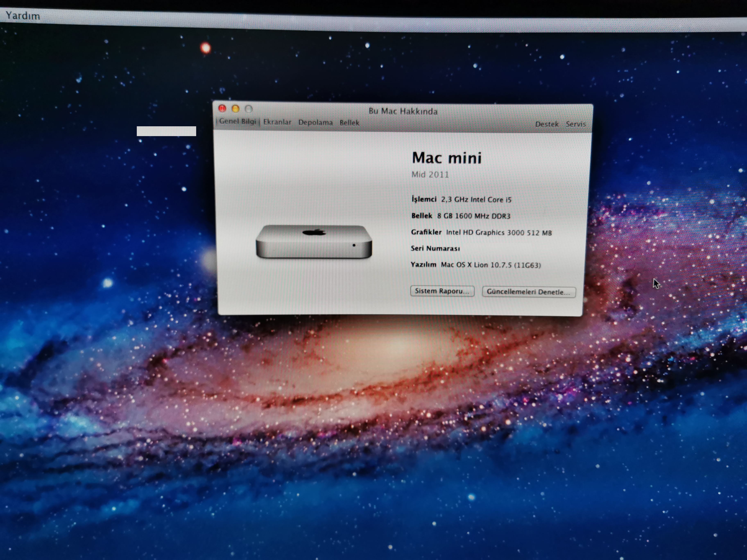
Task: Close the Bu Mac Hakkında window
Action: point(222,108)
